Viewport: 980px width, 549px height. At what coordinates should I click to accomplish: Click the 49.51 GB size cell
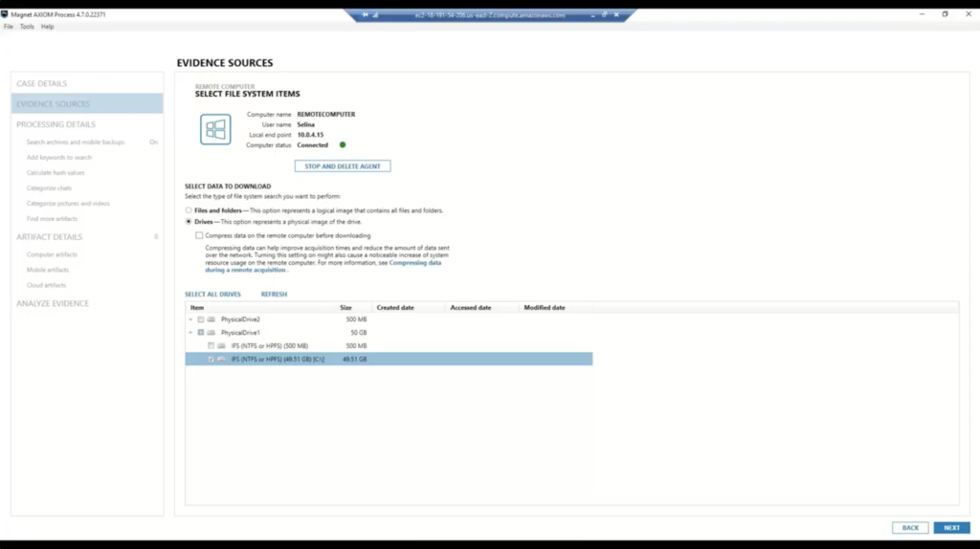[x=354, y=359]
